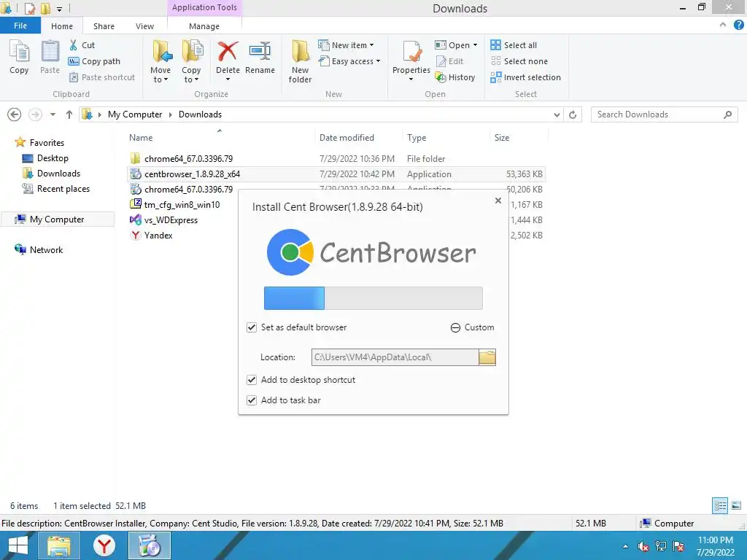Open File Explorer from the taskbar
This screenshot has height=560, width=747.
pos(58,545)
